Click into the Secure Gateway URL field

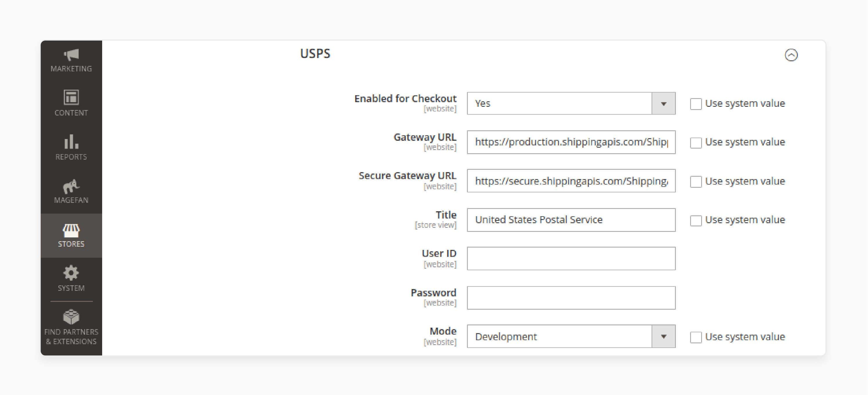[x=571, y=181]
